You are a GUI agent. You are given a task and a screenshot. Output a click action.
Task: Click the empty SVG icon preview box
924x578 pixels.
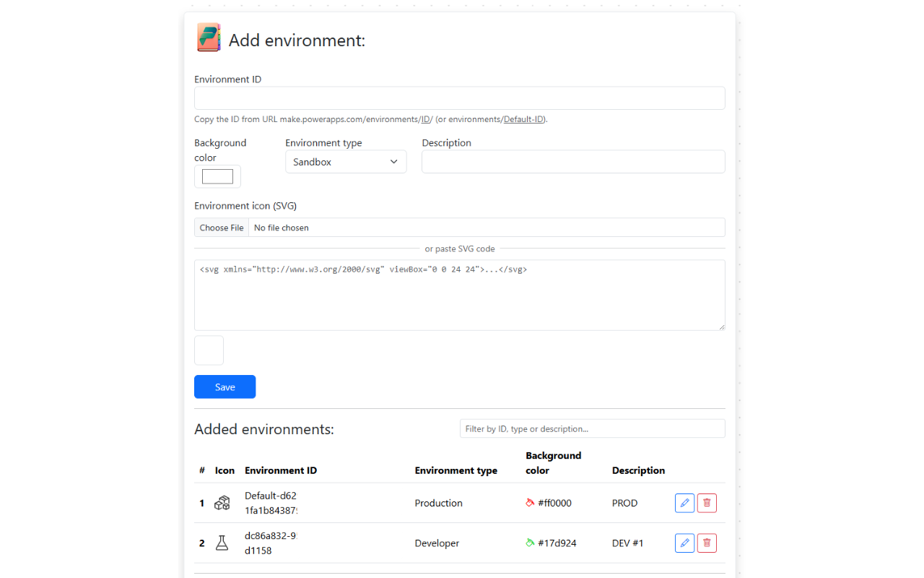[x=209, y=350]
